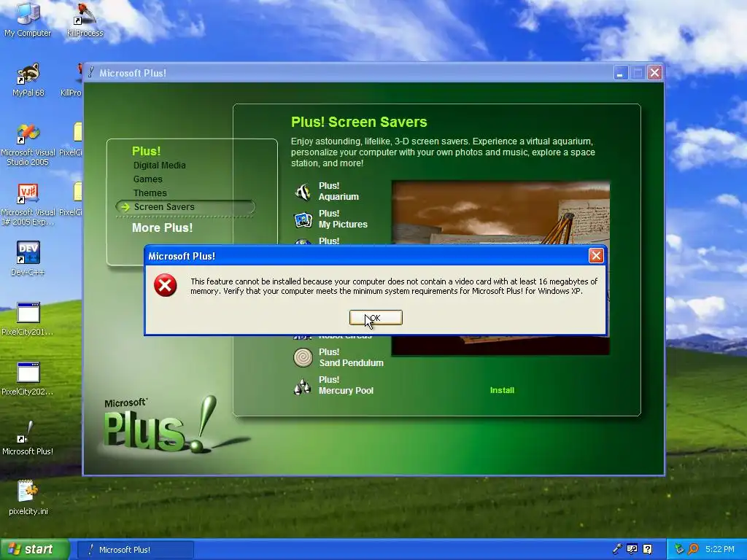
Task: Select Plus! Mercury Pool droplets icon
Action: (x=303, y=386)
